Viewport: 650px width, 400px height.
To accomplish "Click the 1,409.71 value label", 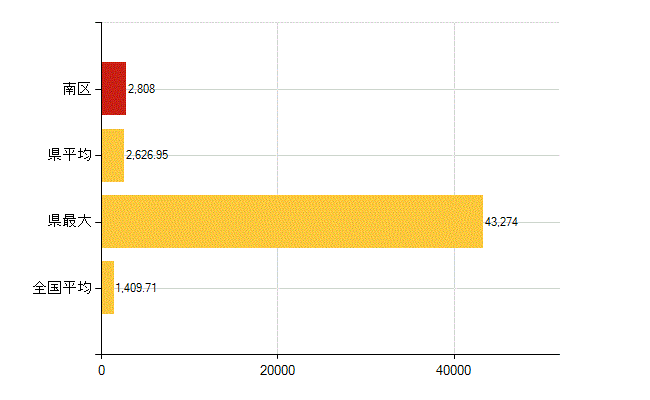I will (x=136, y=288).
